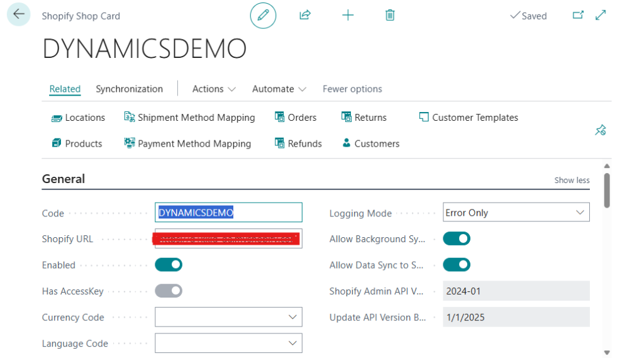Click the Saved status indicator

tap(528, 16)
